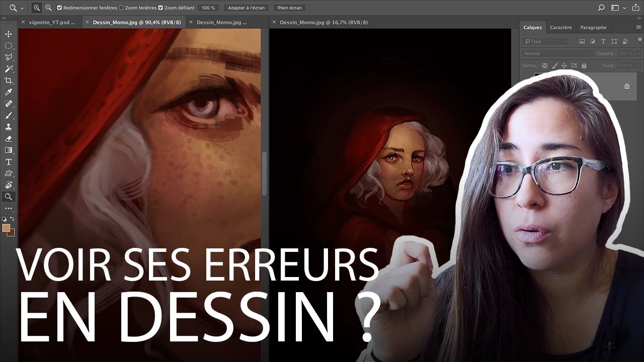This screenshot has height=362, width=644.
Task: Select the Type tool in toolbar
Action: 9,162
